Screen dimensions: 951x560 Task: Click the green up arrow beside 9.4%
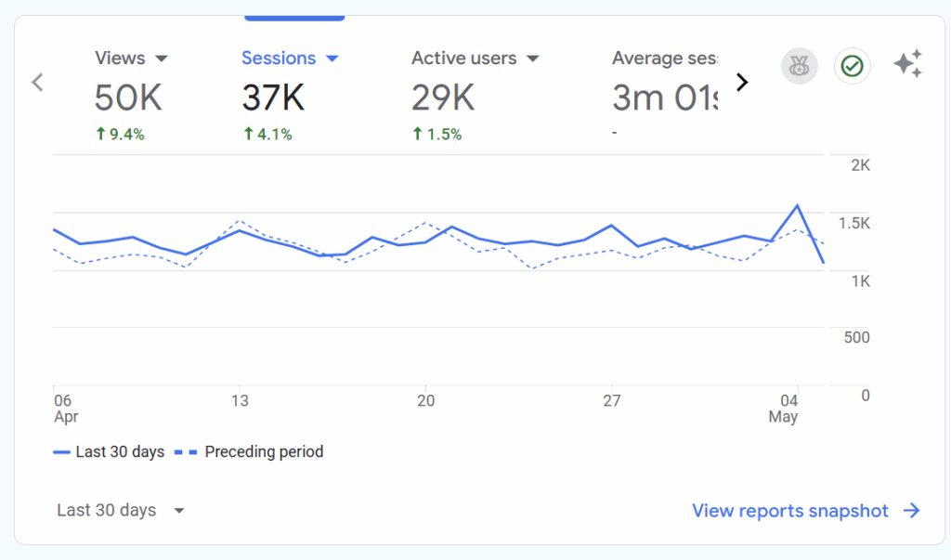coord(100,135)
